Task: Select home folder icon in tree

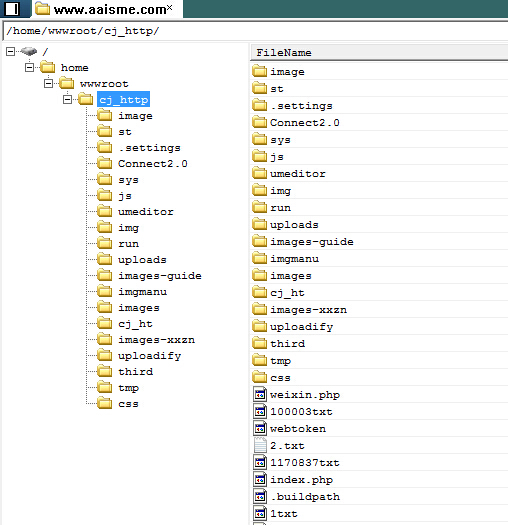Action: pyautogui.click(x=48, y=67)
